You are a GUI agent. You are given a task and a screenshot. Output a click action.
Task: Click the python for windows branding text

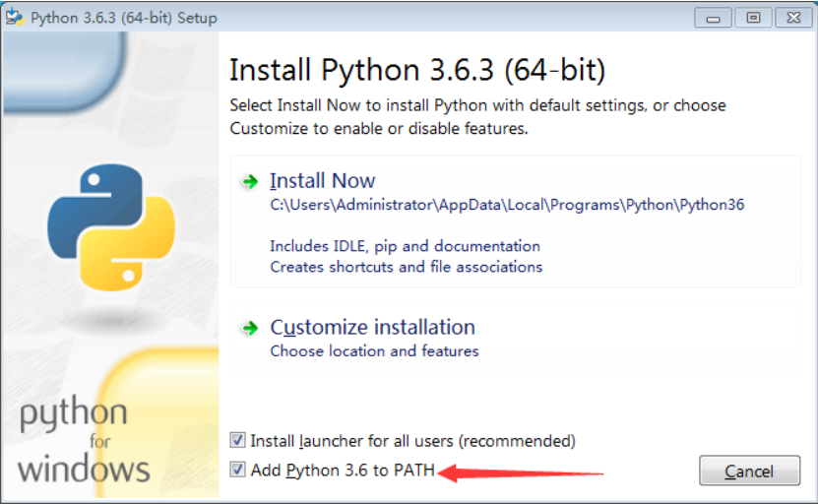coord(83,441)
